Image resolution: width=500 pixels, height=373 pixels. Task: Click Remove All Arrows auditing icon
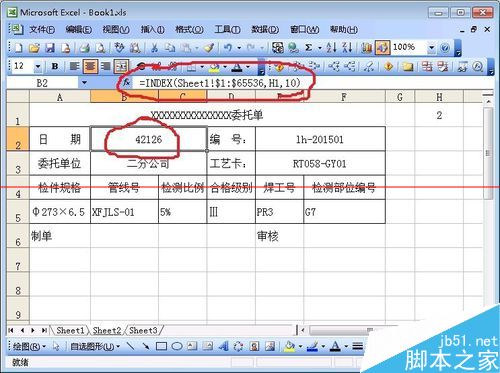(x=368, y=67)
